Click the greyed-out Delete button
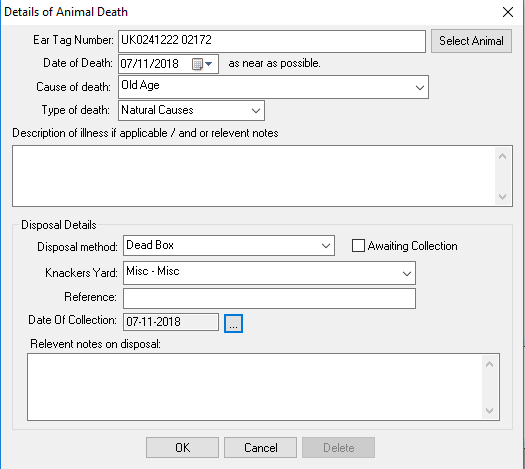Image resolution: width=525 pixels, height=469 pixels. (339, 448)
